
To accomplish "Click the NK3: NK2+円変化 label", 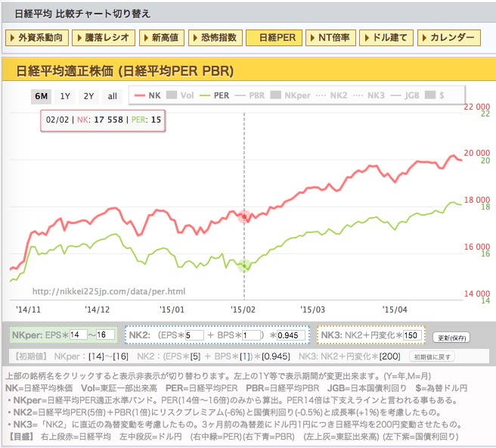I will (x=361, y=335).
